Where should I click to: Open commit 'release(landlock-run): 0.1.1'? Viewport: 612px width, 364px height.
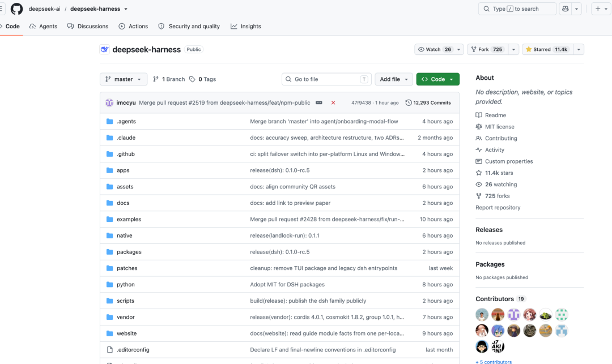(x=284, y=235)
